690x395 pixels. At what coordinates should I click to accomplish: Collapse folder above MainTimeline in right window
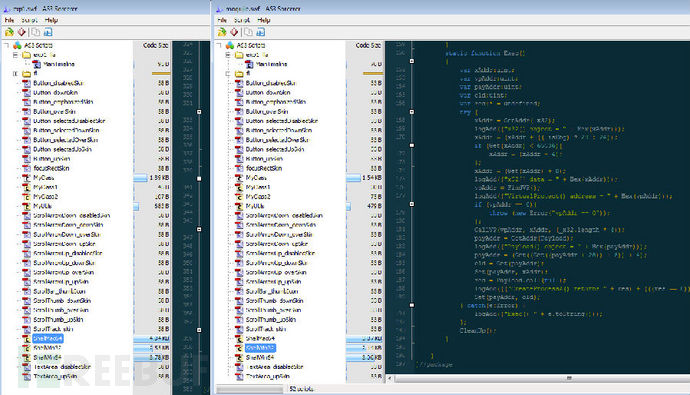point(228,55)
